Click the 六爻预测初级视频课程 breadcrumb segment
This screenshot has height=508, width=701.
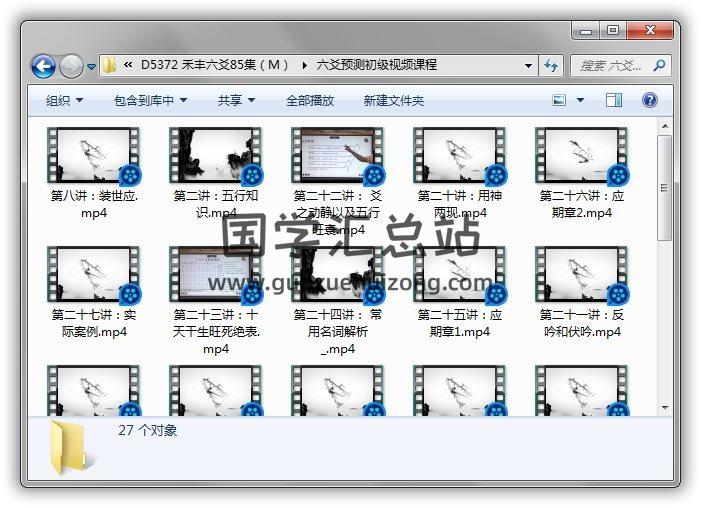377,66
